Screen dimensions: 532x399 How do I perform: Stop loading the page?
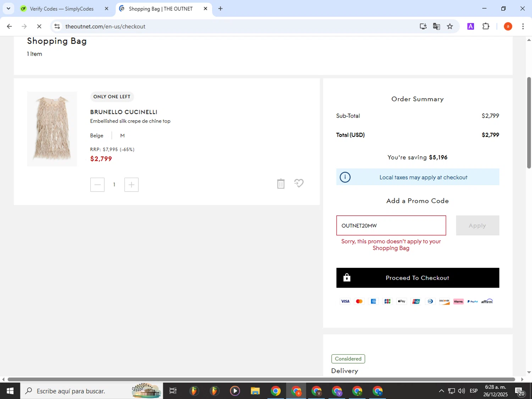point(39,26)
